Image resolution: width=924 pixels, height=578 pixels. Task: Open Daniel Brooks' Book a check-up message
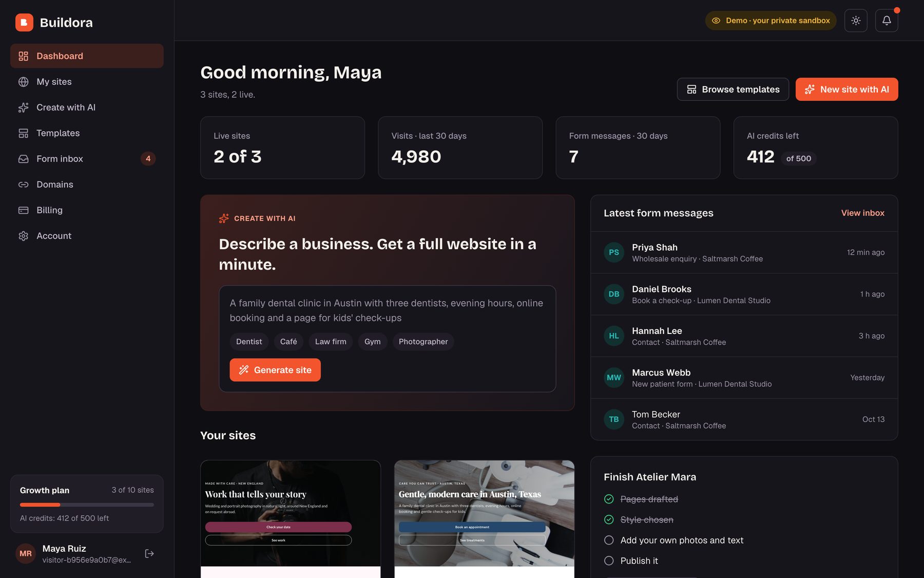(x=744, y=294)
